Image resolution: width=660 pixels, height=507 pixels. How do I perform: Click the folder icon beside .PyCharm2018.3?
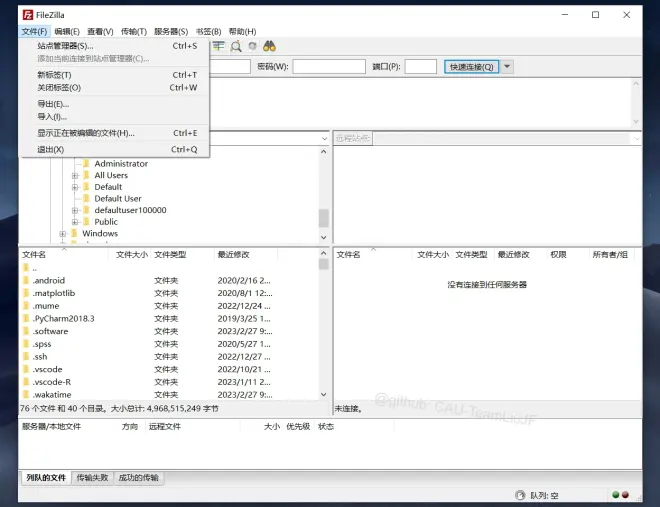coord(26,318)
